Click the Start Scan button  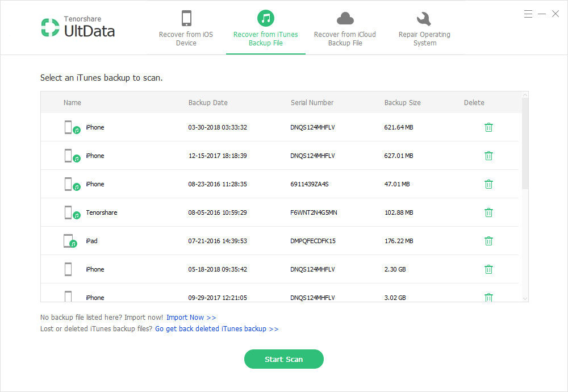(x=283, y=359)
